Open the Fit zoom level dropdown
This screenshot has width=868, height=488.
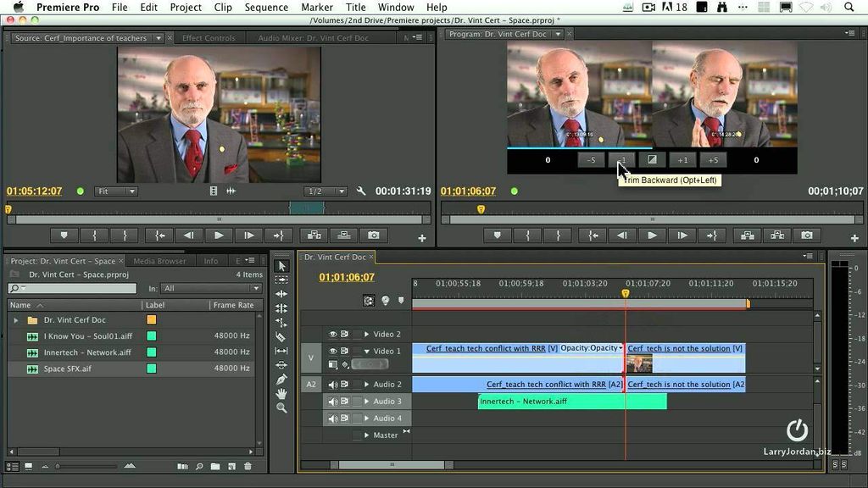[116, 191]
